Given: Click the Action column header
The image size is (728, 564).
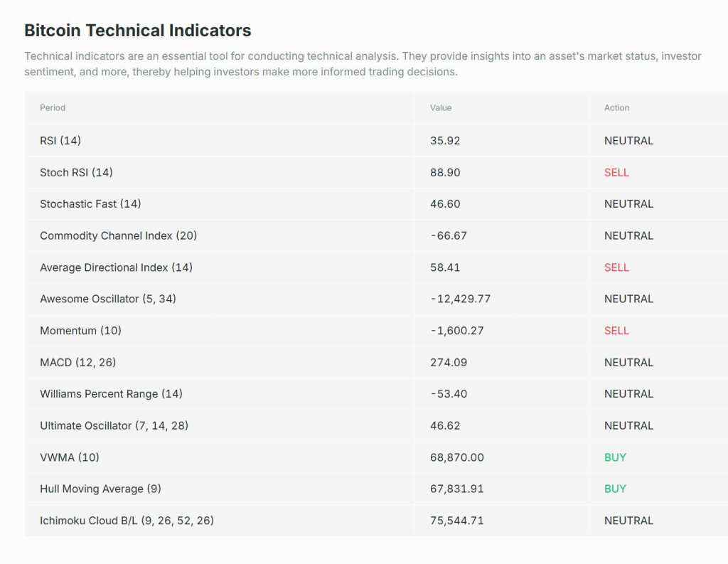Looking at the screenshot, I should click(616, 108).
